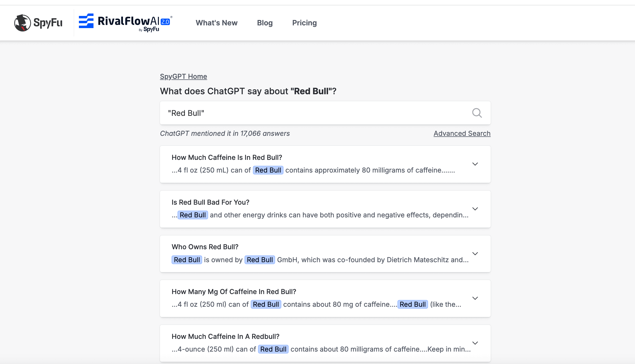
Task: Click the Red Bull chip in caffeine answer
Action: [x=268, y=170]
